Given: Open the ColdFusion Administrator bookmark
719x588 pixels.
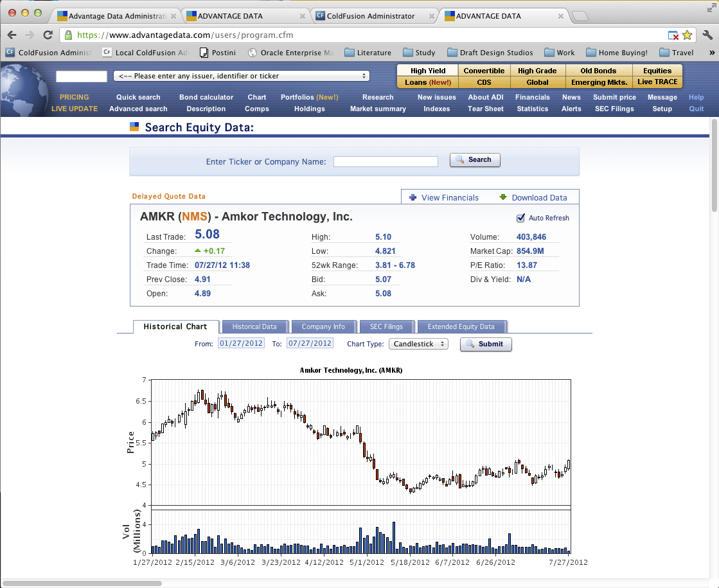Looking at the screenshot, I should [x=48, y=53].
